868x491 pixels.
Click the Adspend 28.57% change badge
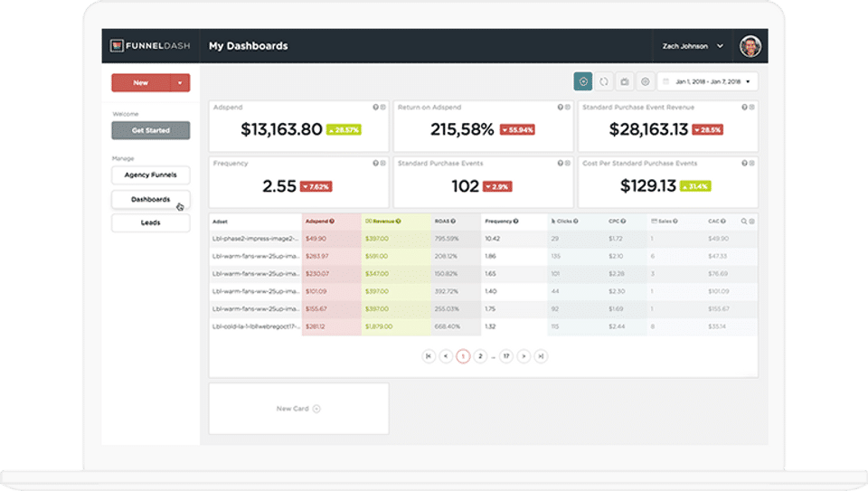(x=344, y=130)
